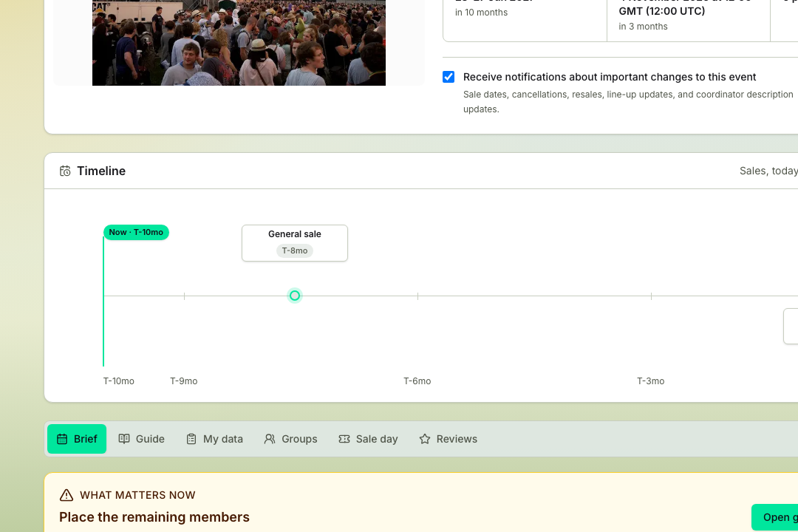Open the Brief tab
The image size is (798, 532).
[77, 439]
